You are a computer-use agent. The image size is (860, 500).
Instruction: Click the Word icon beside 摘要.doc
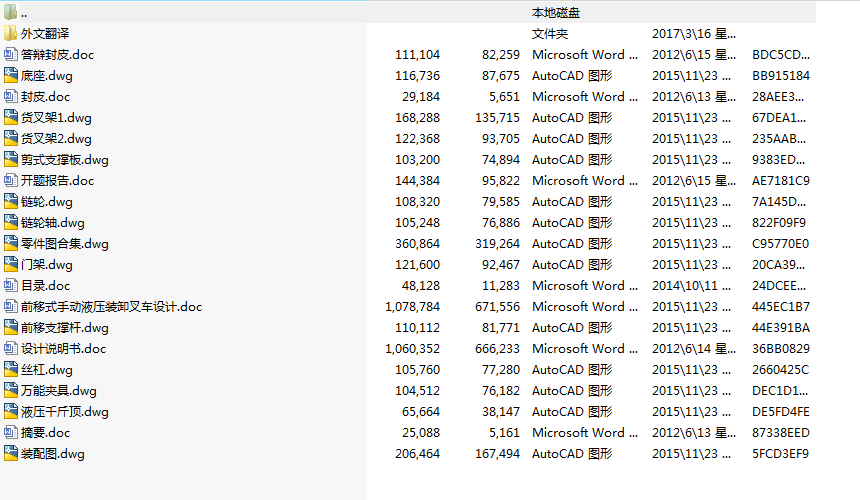click(x=11, y=432)
